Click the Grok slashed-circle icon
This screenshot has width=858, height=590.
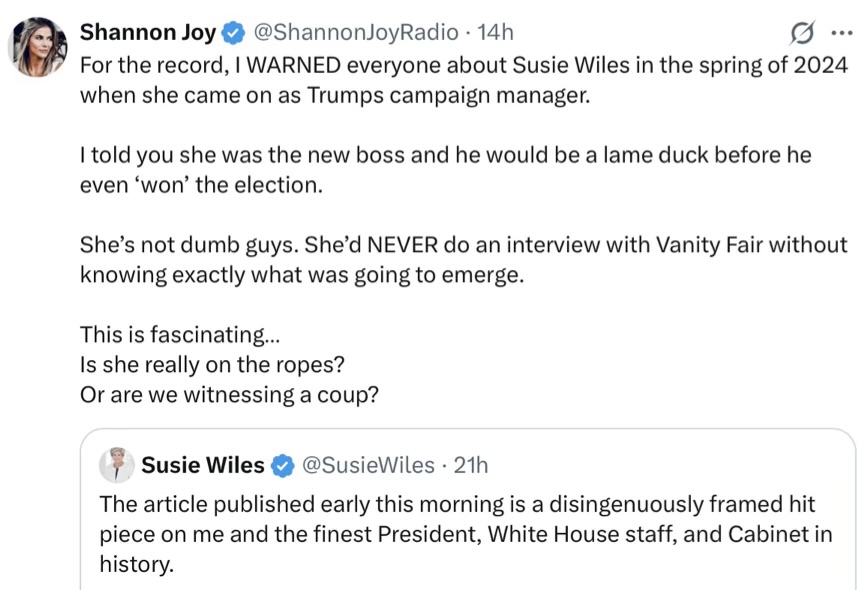(x=801, y=34)
